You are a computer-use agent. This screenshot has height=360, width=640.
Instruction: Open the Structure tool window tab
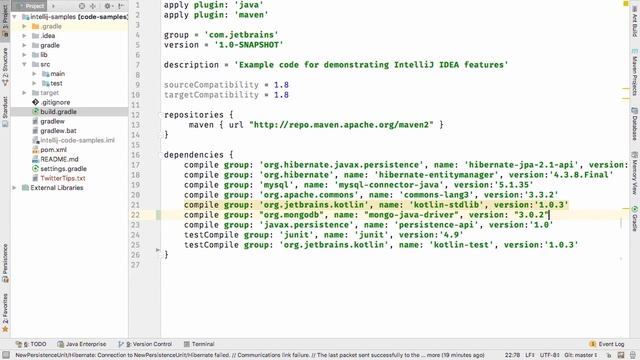5,67
